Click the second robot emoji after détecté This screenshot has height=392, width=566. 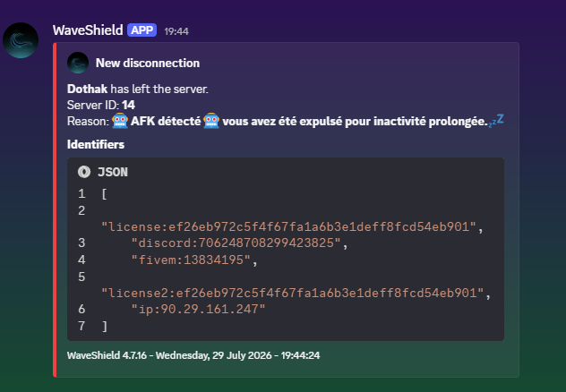tap(211, 121)
